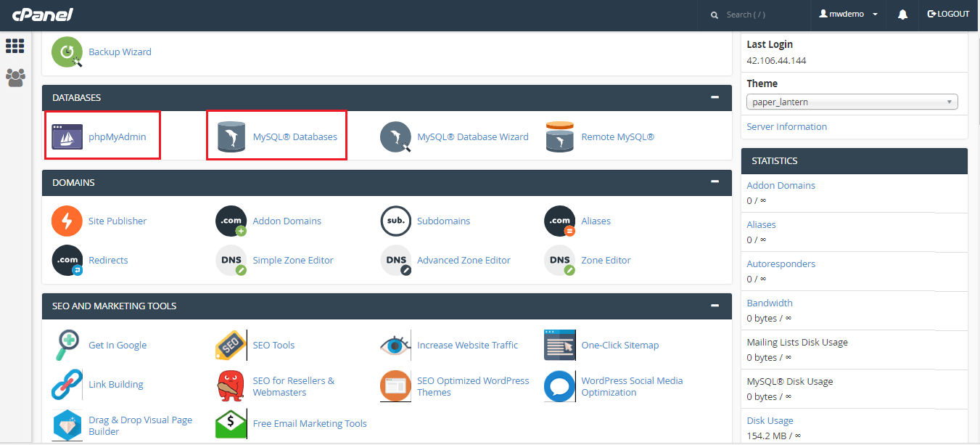Open the Bandwidth statistics link
Image resolution: width=980 pixels, height=445 pixels.
click(x=770, y=303)
